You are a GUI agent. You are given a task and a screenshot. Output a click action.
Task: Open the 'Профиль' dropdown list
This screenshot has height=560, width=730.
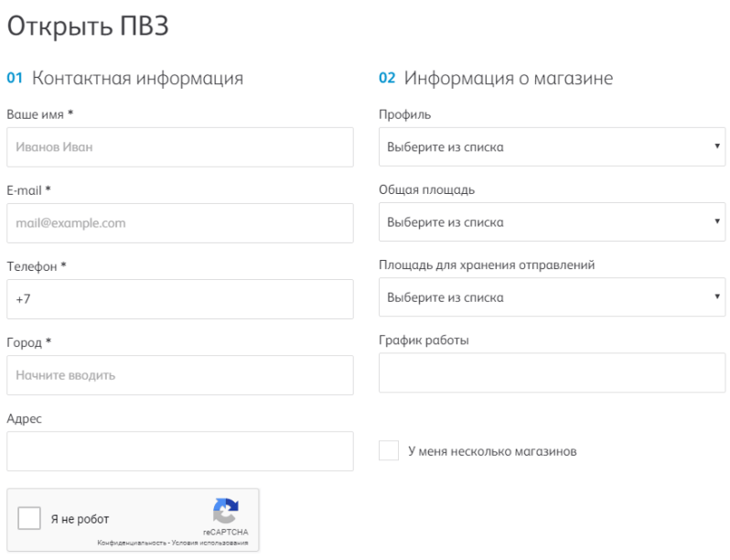point(552,146)
